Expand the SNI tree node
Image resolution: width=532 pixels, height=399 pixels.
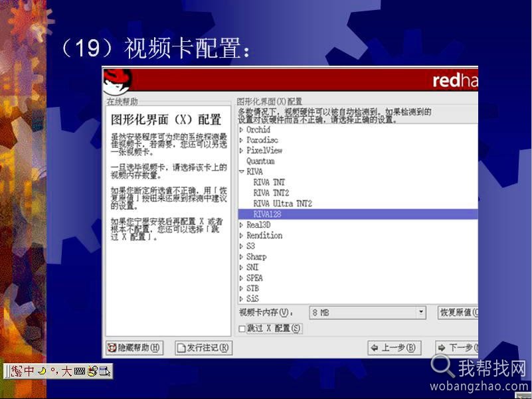coord(241,268)
